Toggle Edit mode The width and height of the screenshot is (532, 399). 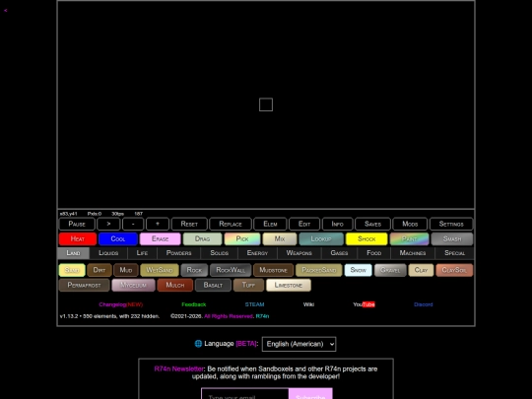pos(304,224)
